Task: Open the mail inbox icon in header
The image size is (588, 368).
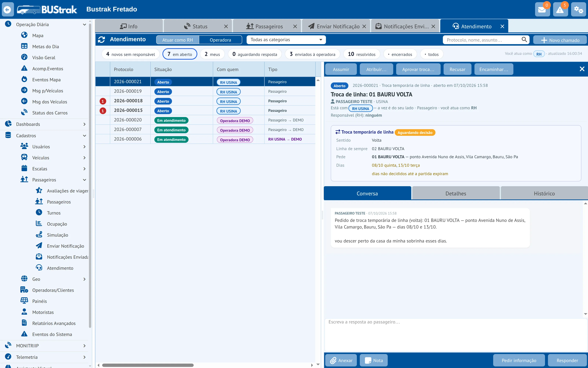Action: [542, 10]
